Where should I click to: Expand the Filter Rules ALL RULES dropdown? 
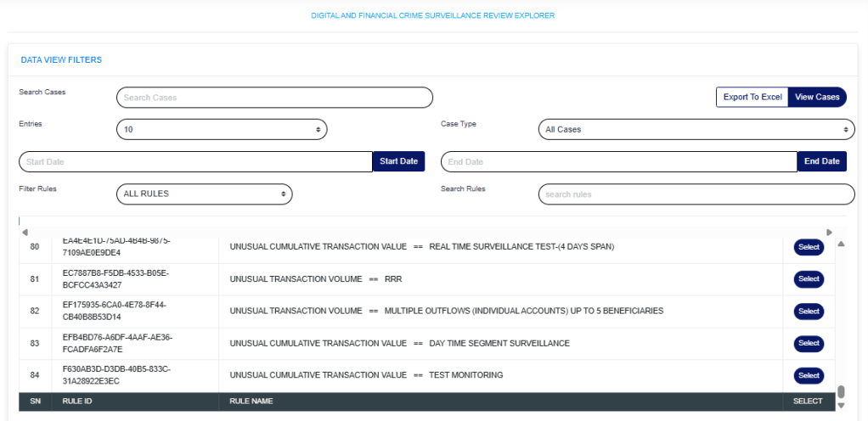[x=203, y=194]
